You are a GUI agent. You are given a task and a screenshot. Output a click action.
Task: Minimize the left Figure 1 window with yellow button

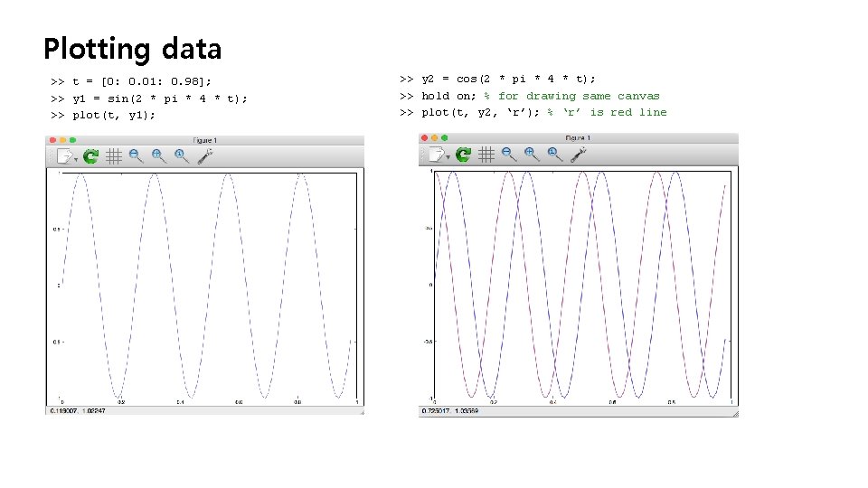[x=62, y=141]
